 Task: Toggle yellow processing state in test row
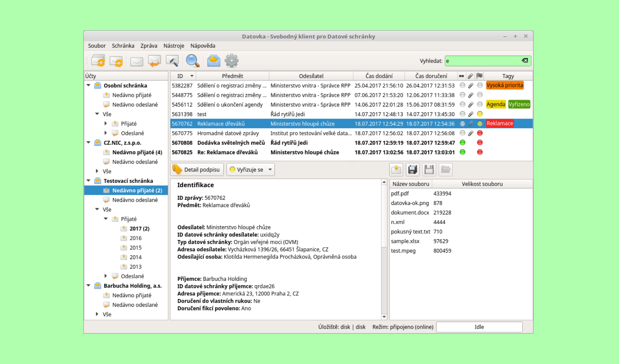(480, 114)
